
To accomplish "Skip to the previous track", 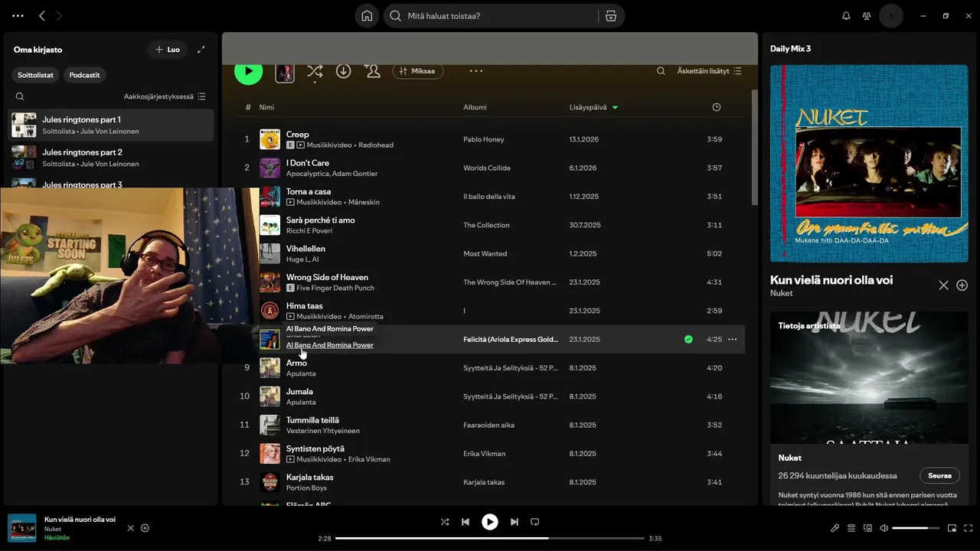I will [x=465, y=522].
